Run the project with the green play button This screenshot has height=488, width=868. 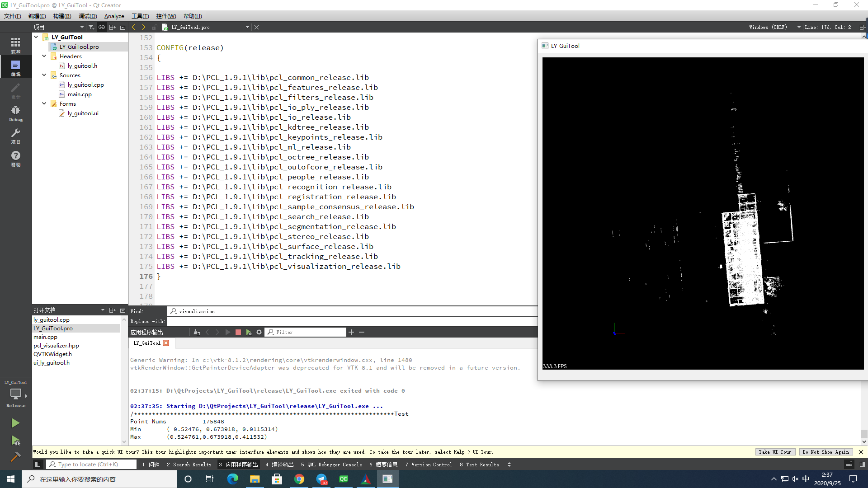[15, 423]
